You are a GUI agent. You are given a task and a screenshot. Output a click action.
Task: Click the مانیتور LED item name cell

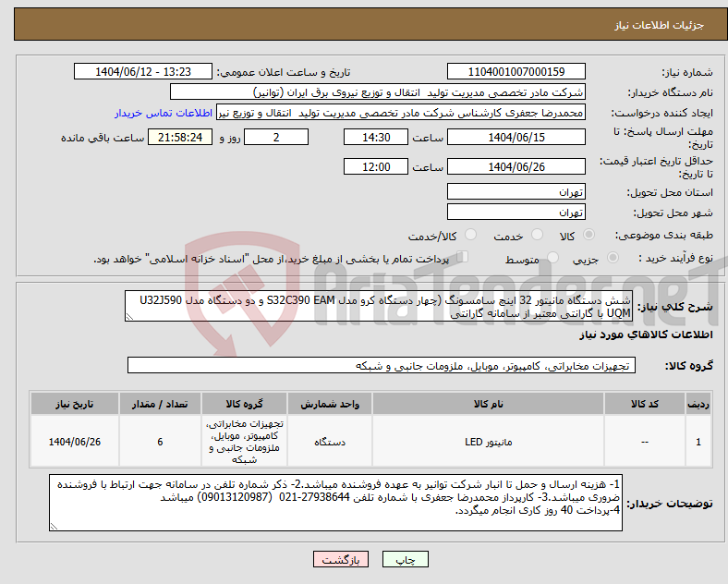488,442
